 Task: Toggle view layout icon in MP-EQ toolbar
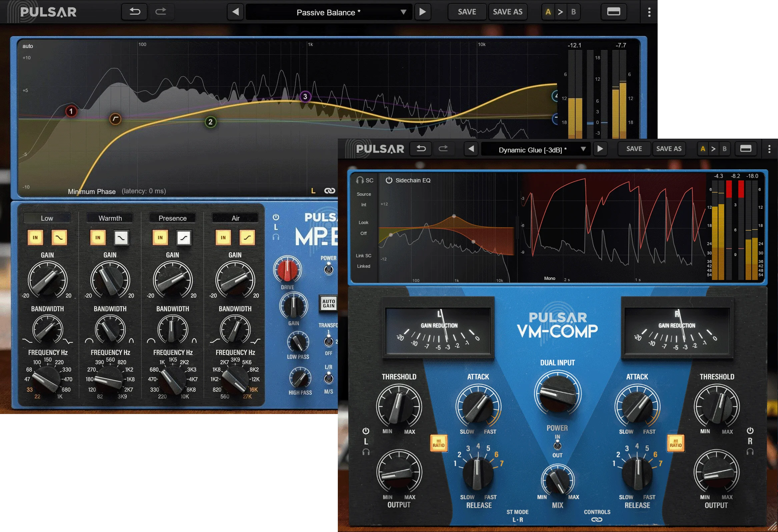614,12
